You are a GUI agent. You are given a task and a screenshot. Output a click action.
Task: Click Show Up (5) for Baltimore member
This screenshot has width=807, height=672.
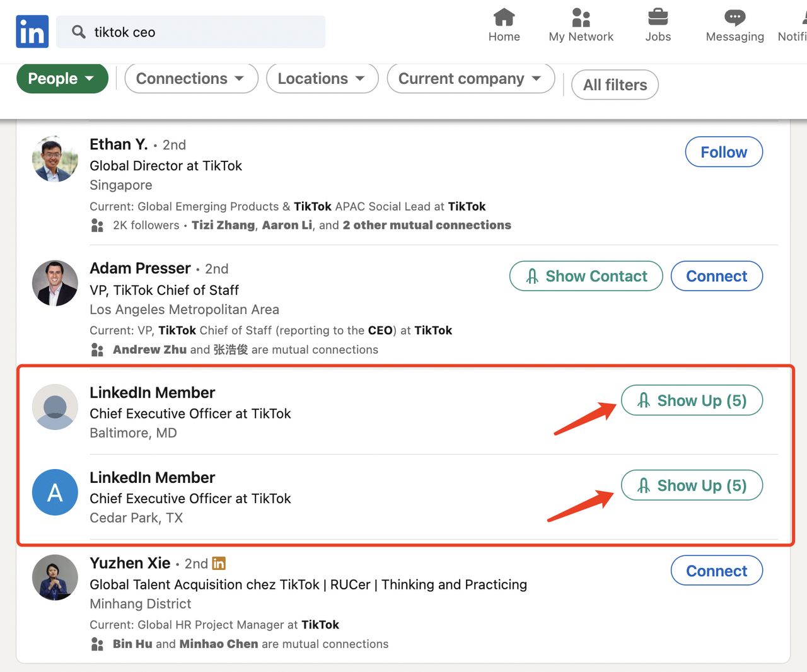(692, 401)
